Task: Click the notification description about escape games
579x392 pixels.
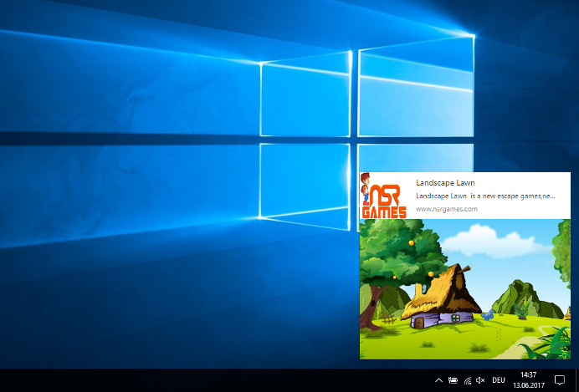Action: pos(485,196)
